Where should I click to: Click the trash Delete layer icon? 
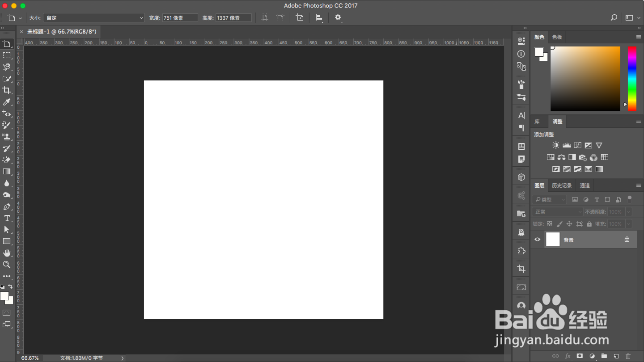tap(628, 356)
